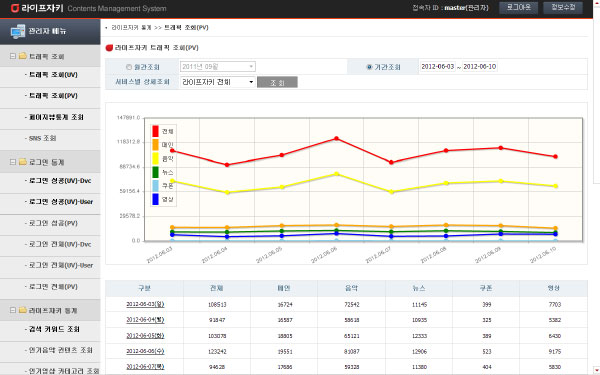This screenshot has height=375, width=600.
Task: Collapse the 라이프자키 통계 menu group
Action: pyautogui.click(x=13, y=310)
